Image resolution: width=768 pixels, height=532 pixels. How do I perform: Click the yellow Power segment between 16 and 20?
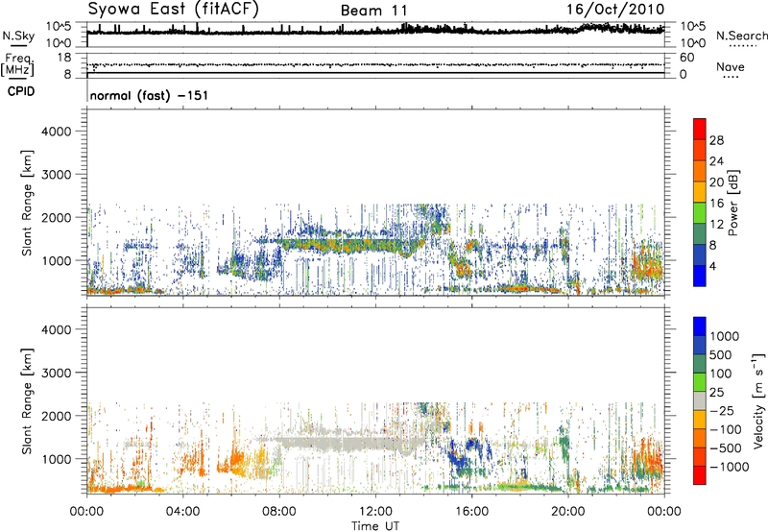(700, 192)
